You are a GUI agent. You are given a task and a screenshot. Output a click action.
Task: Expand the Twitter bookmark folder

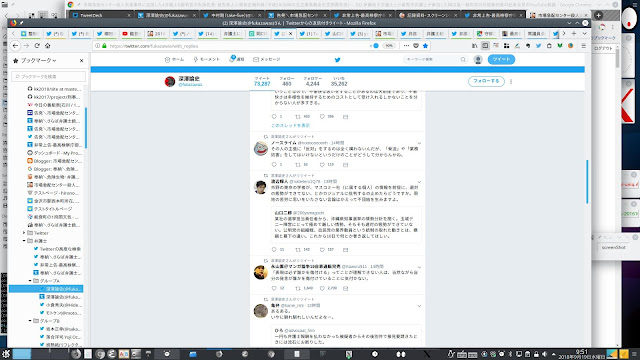(24, 233)
